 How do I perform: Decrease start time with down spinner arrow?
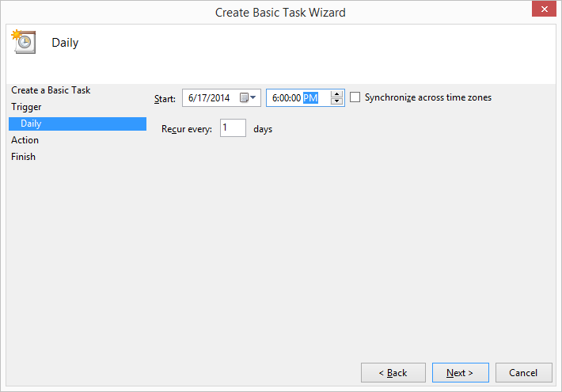click(x=336, y=101)
